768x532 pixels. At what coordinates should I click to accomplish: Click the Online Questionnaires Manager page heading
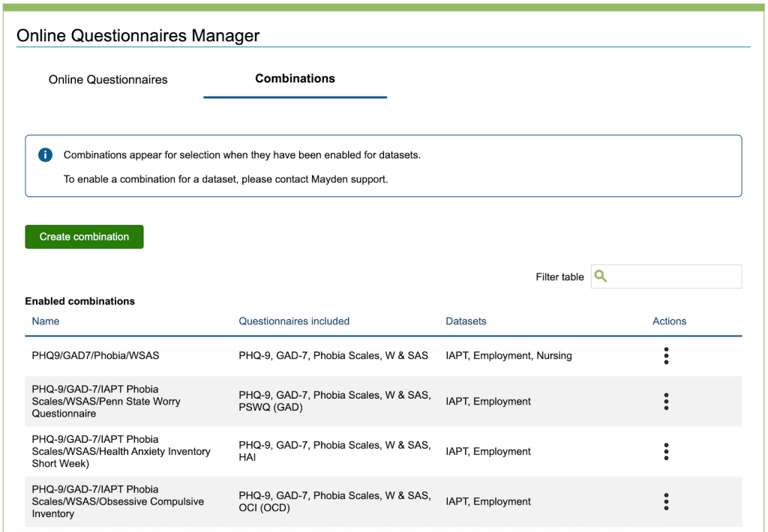[138, 35]
